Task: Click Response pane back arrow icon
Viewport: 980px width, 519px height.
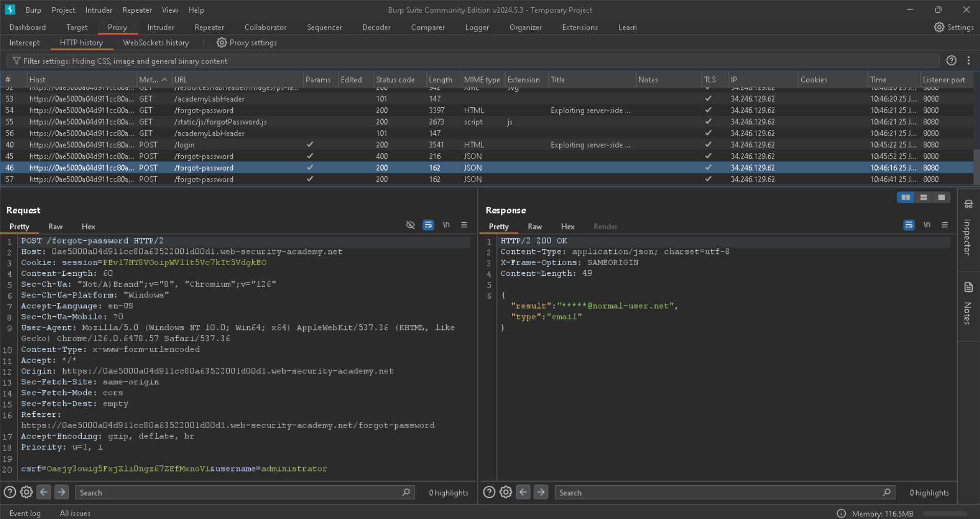Action: pos(523,492)
